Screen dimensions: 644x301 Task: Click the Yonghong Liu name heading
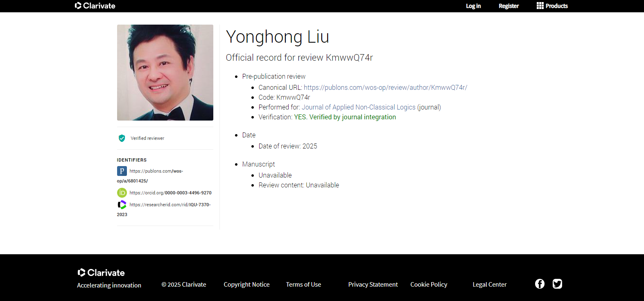[278, 37]
